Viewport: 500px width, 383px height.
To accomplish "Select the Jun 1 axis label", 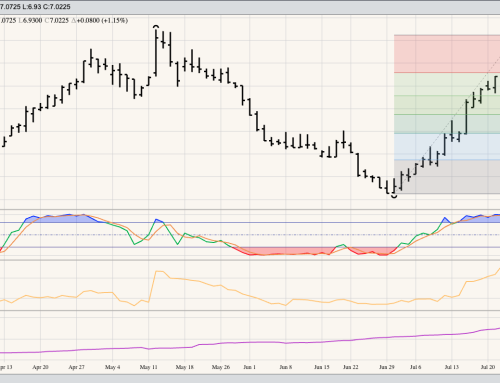I will tap(249, 367).
